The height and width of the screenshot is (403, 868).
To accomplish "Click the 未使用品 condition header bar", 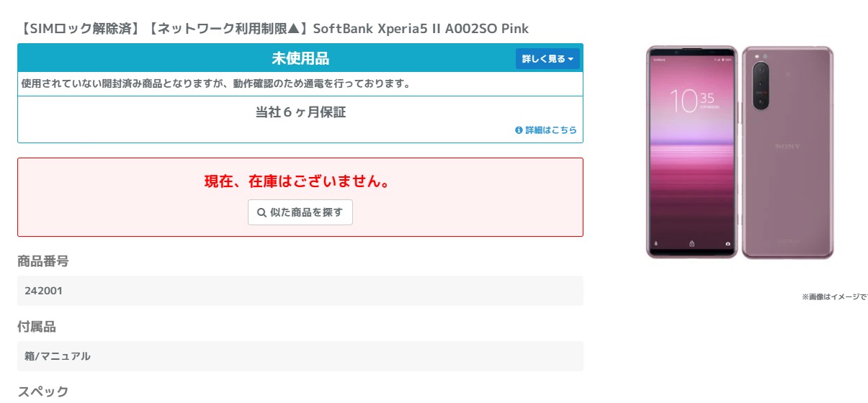I will point(300,58).
